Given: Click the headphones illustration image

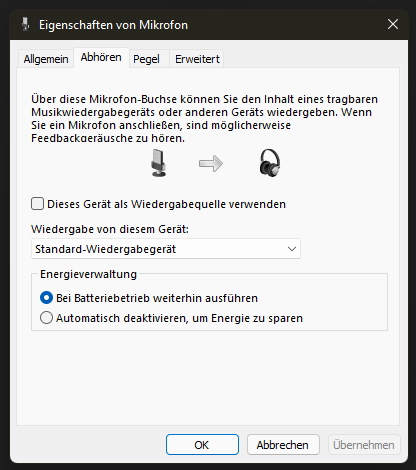Looking at the screenshot, I should point(270,163).
